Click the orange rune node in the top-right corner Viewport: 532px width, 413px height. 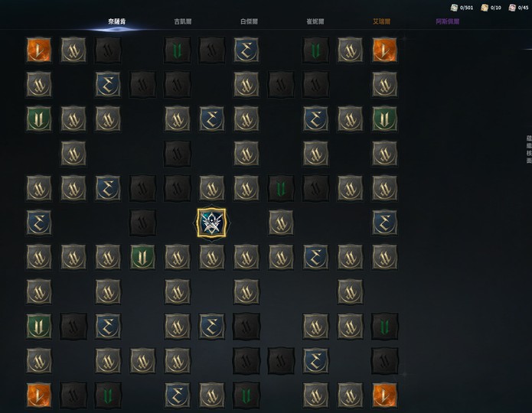384,50
